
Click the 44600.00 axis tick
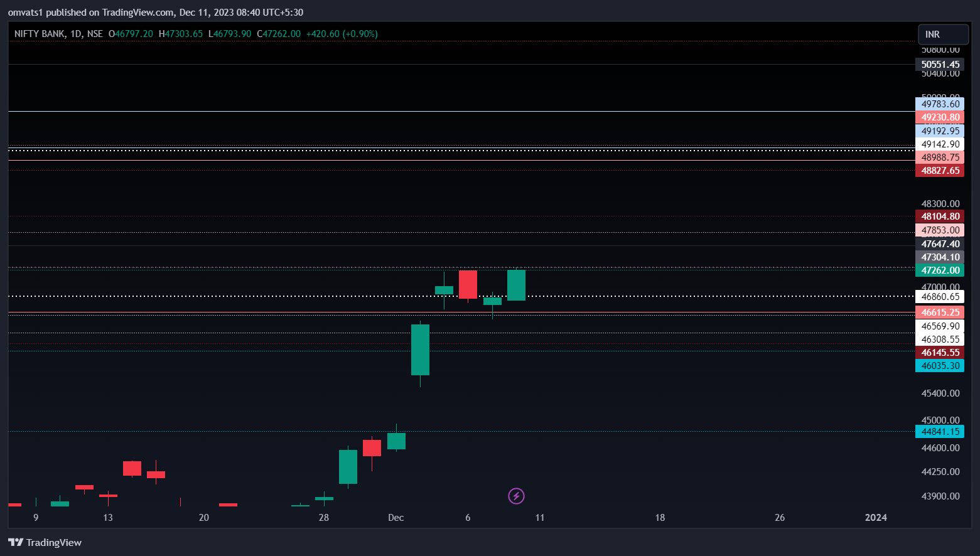click(940, 448)
